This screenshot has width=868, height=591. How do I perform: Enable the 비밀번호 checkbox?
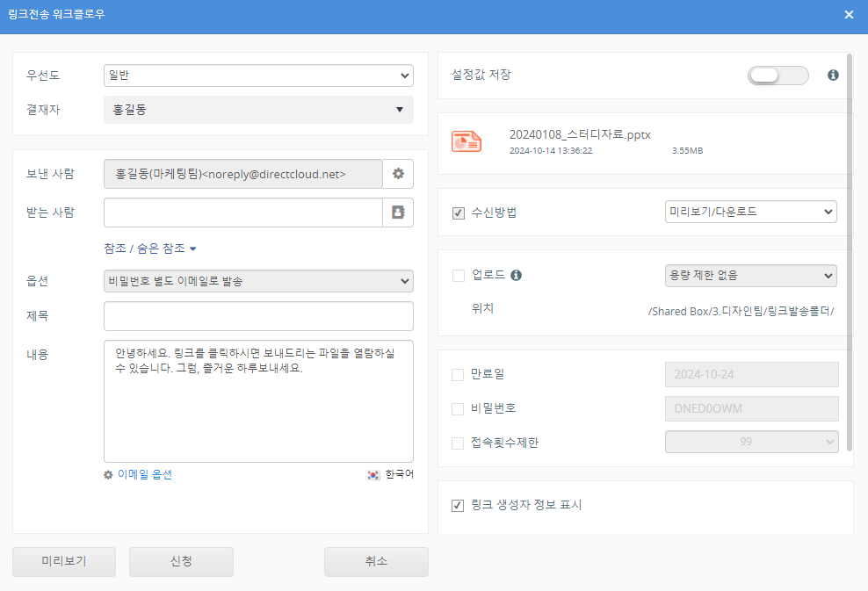[458, 409]
